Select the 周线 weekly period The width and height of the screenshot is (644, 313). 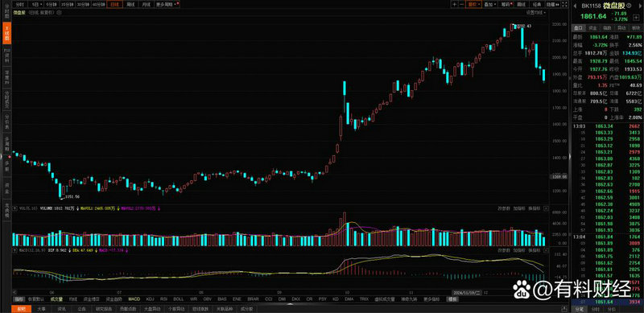[x=130, y=5]
